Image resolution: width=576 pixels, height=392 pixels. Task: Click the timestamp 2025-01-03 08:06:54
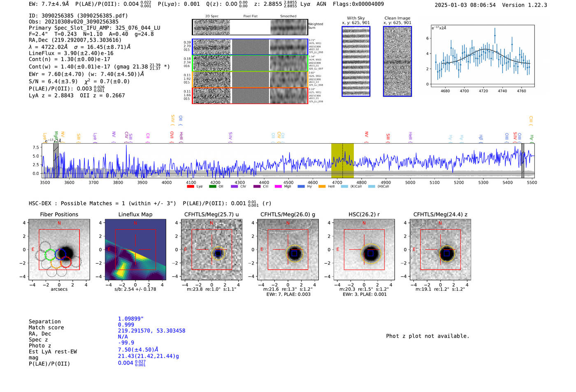(x=465, y=5)
